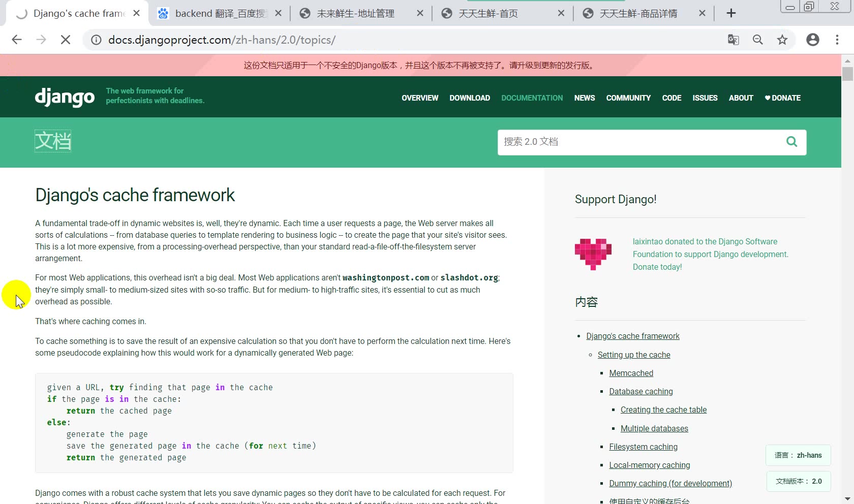Click the 内容 sidebar heading

pos(586,302)
